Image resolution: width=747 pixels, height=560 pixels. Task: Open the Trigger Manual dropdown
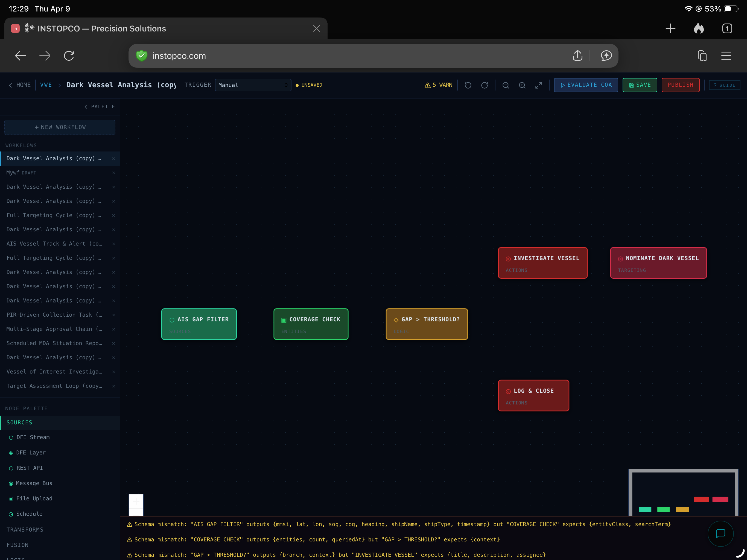coord(253,85)
